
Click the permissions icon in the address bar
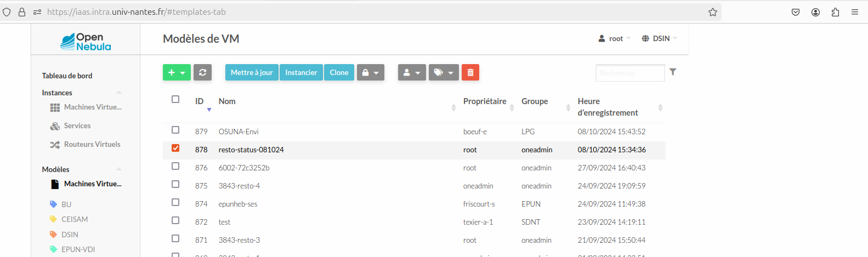click(x=37, y=12)
